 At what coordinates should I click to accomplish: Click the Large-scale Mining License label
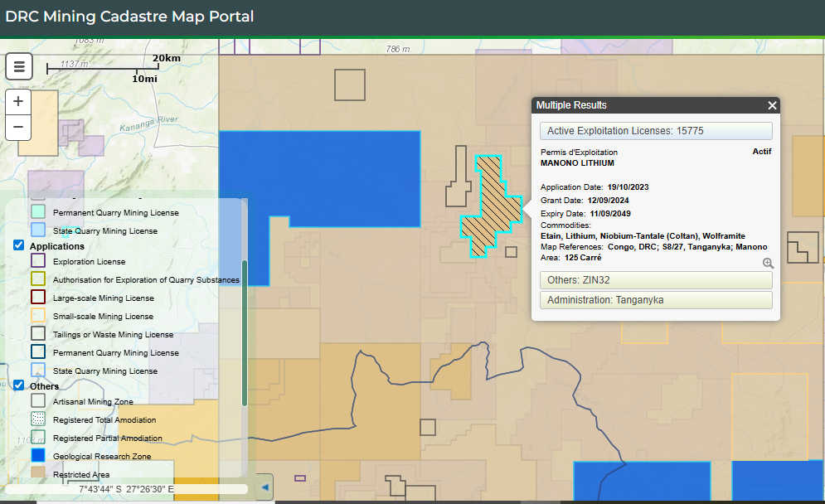point(103,298)
